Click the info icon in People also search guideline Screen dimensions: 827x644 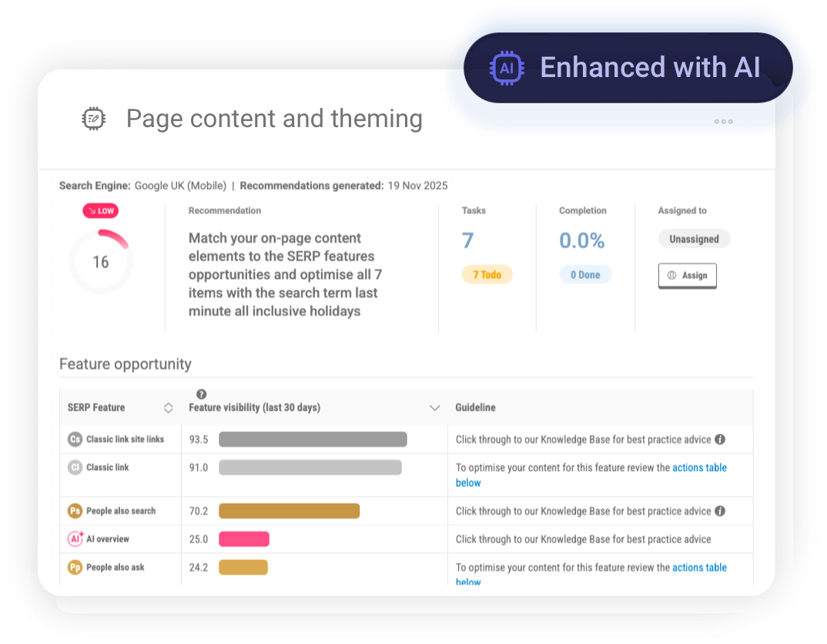pos(721,511)
